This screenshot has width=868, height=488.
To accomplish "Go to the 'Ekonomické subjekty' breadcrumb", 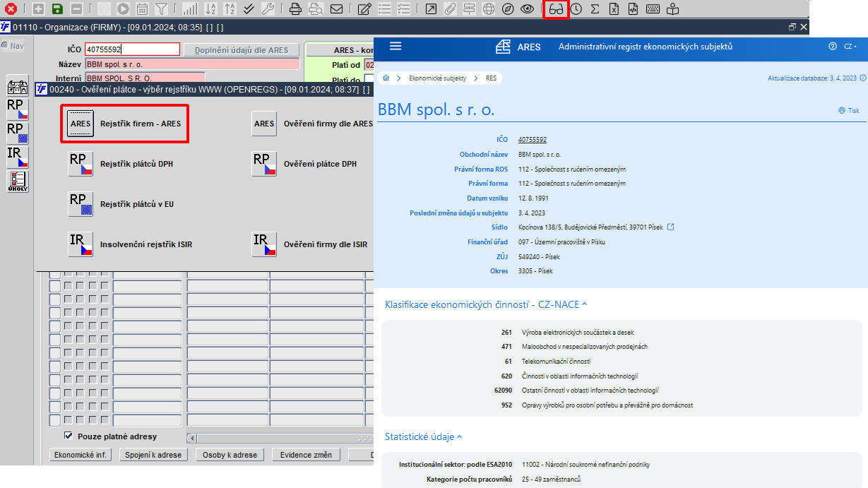I will [437, 78].
